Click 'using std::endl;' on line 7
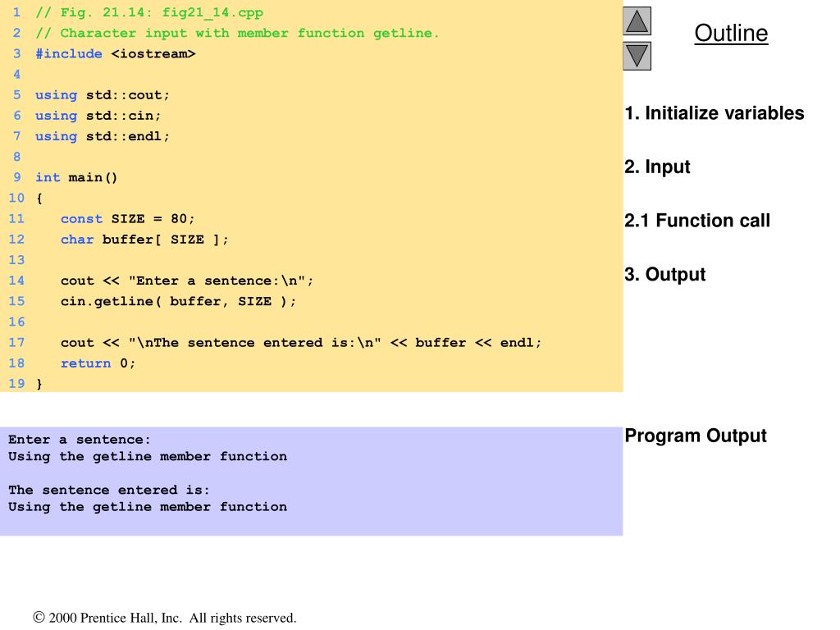 (x=103, y=136)
